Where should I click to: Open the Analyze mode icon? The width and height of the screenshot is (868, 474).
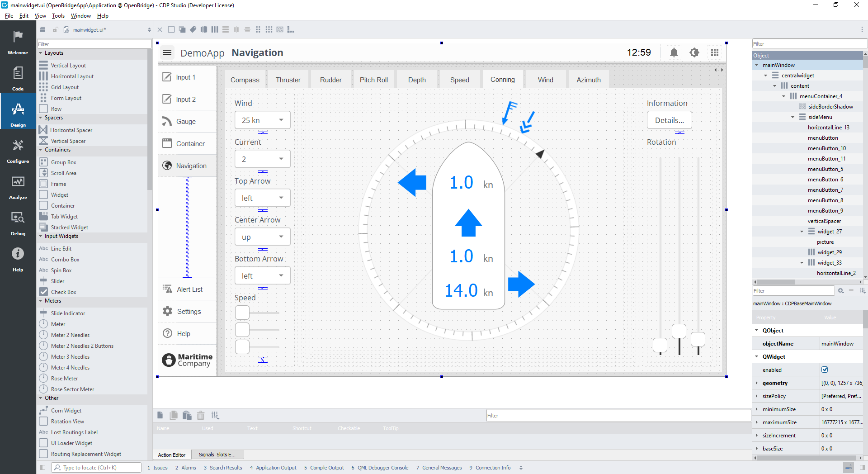pyautogui.click(x=18, y=185)
